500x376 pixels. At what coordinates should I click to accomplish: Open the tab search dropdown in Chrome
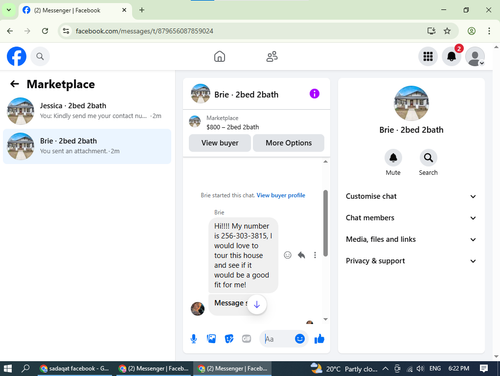pyautogui.click(x=9, y=10)
